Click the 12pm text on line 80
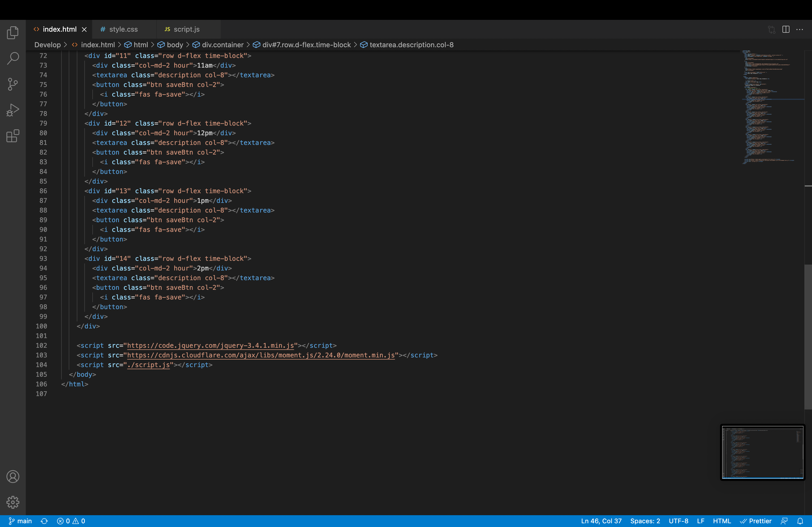 [x=205, y=133]
